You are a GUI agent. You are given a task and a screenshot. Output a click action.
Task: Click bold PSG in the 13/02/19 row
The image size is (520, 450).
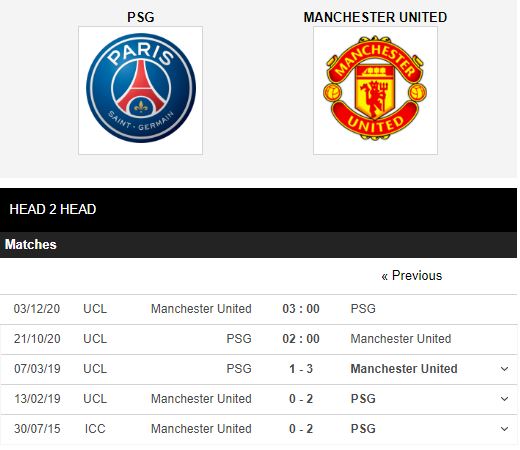(x=363, y=399)
